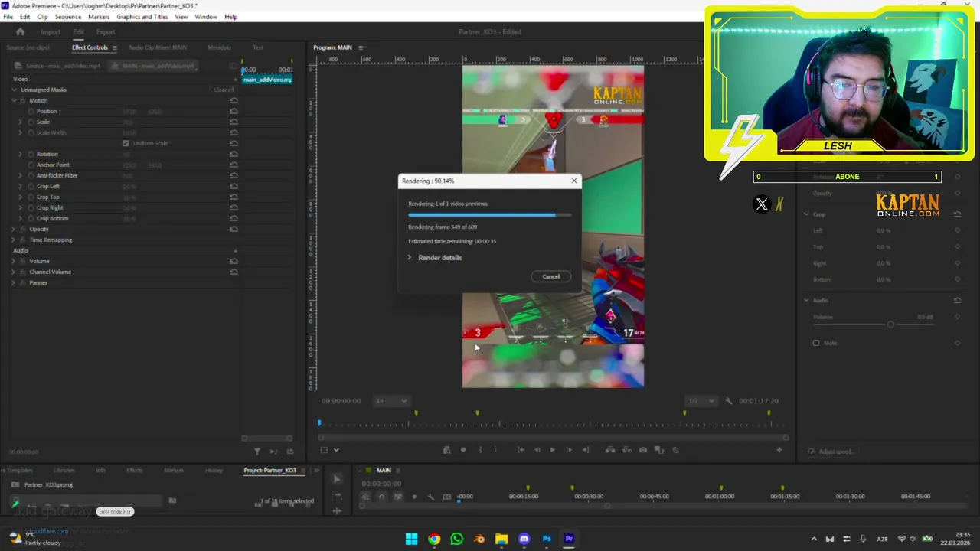The width and height of the screenshot is (980, 551).
Task: Open the 1/2 playback resolution dropdown
Action: tap(701, 401)
